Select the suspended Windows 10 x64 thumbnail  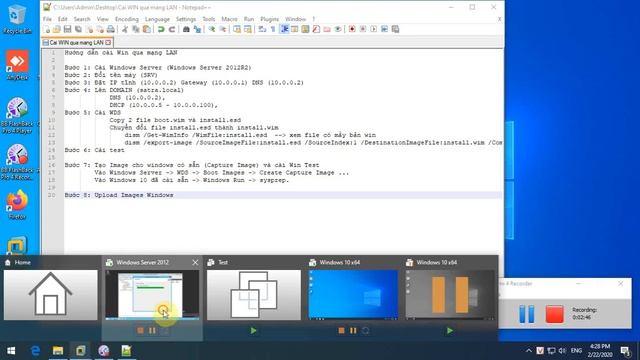click(x=450, y=295)
